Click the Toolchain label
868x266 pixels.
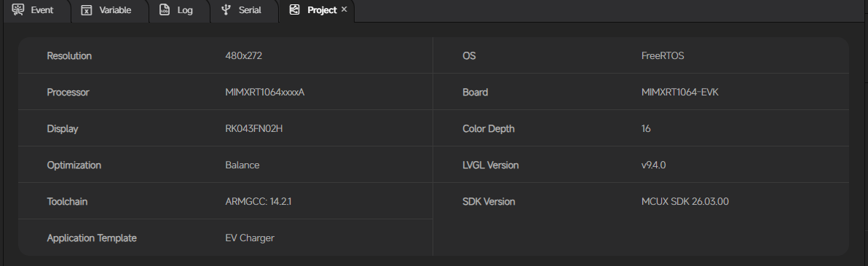click(x=67, y=202)
